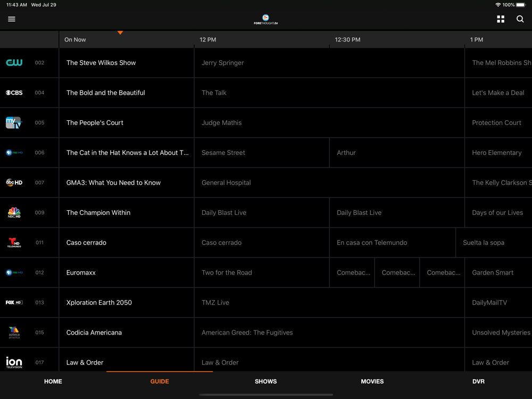
Task: Check the Wi-Fi status icon
Action: point(498,5)
